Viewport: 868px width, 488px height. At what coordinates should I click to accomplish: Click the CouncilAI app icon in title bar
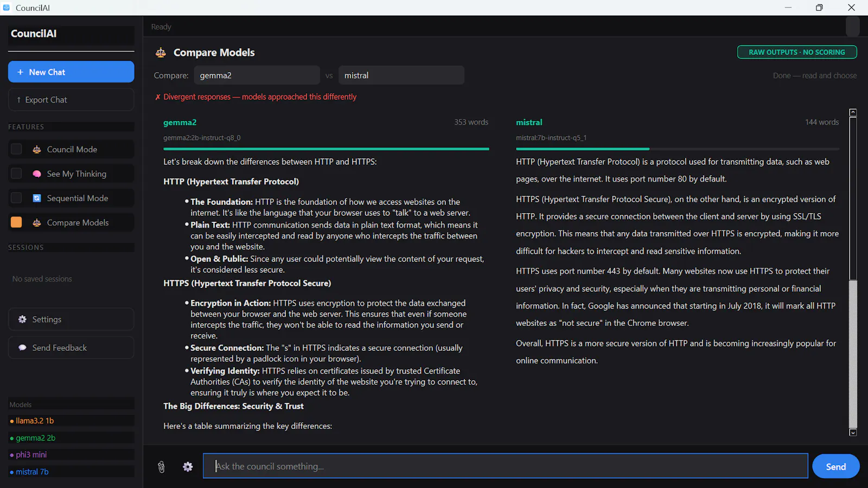pyautogui.click(x=7, y=8)
